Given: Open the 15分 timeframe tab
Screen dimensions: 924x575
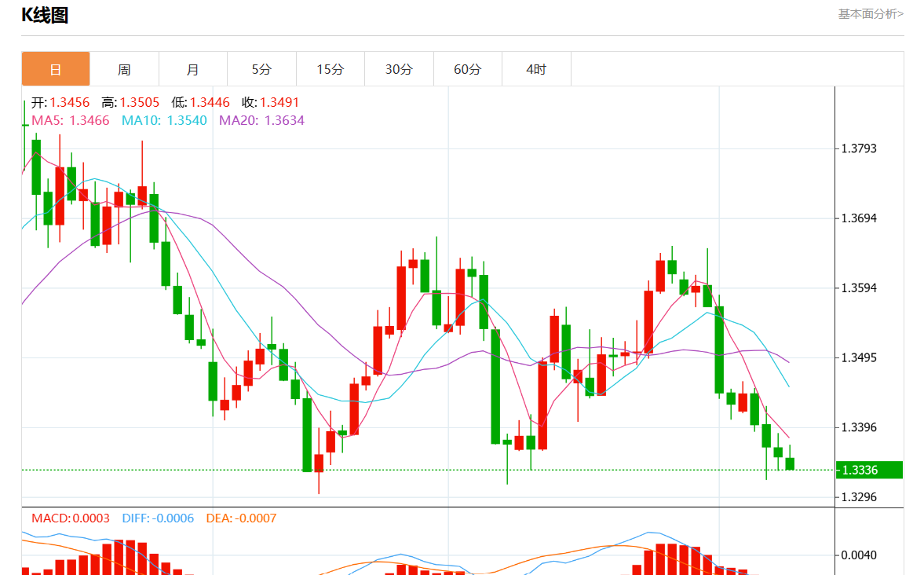Looking at the screenshot, I should (331, 69).
